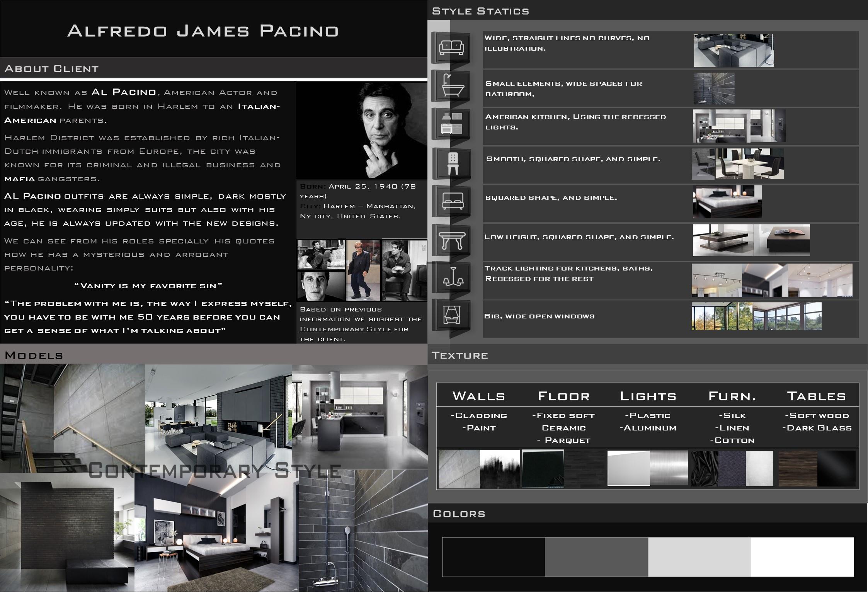This screenshot has height=592, width=868.
Task: Click the table icon
Action: point(451,240)
